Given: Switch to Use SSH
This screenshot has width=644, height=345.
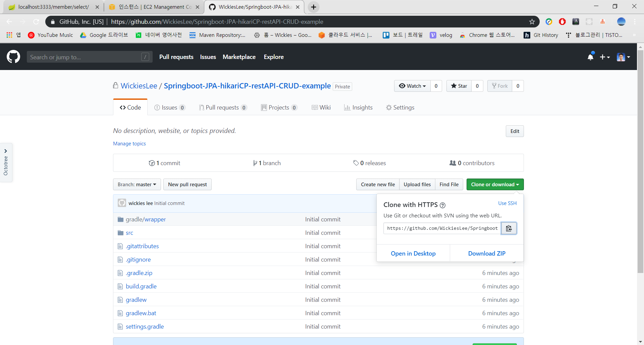Looking at the screenshot, I should click(507, 203).
